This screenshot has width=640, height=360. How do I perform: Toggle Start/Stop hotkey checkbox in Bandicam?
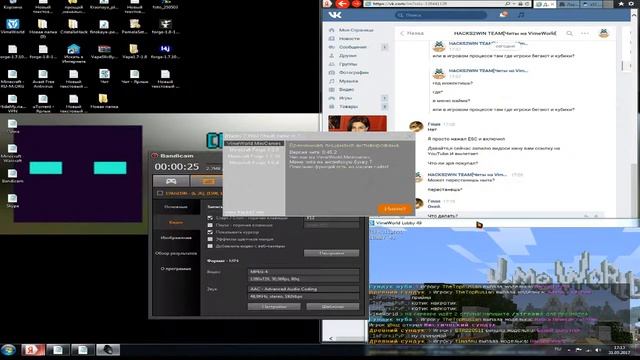[x=210, y=218]
